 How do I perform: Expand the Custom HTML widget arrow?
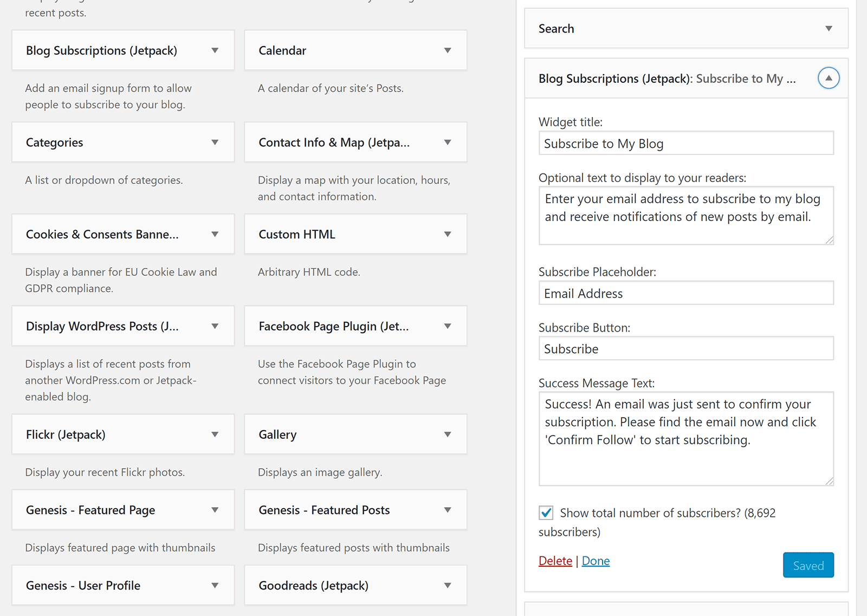point(448,234)
